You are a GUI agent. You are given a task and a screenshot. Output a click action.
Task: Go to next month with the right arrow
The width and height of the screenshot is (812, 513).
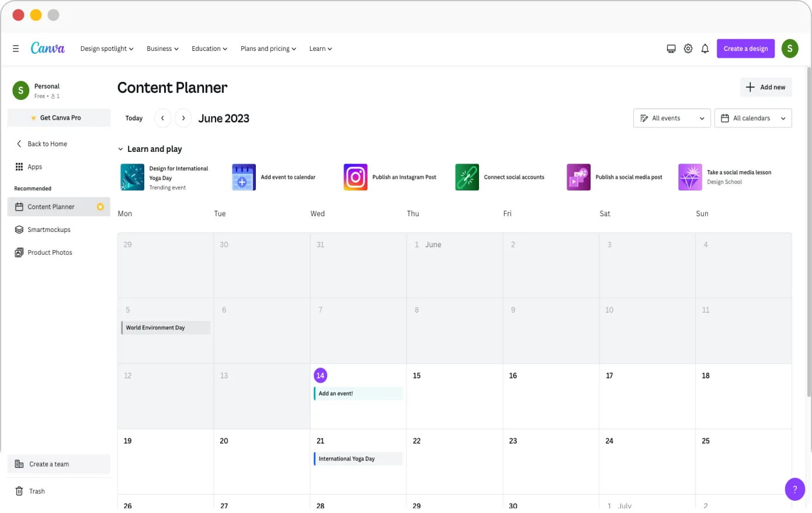click(x=183, y=117)
